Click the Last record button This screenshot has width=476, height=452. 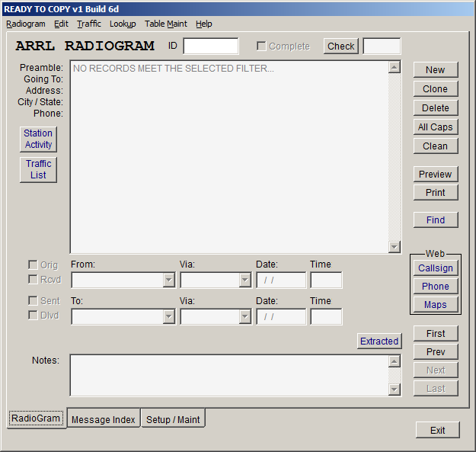pyautogui.click(x=436, y=388)
